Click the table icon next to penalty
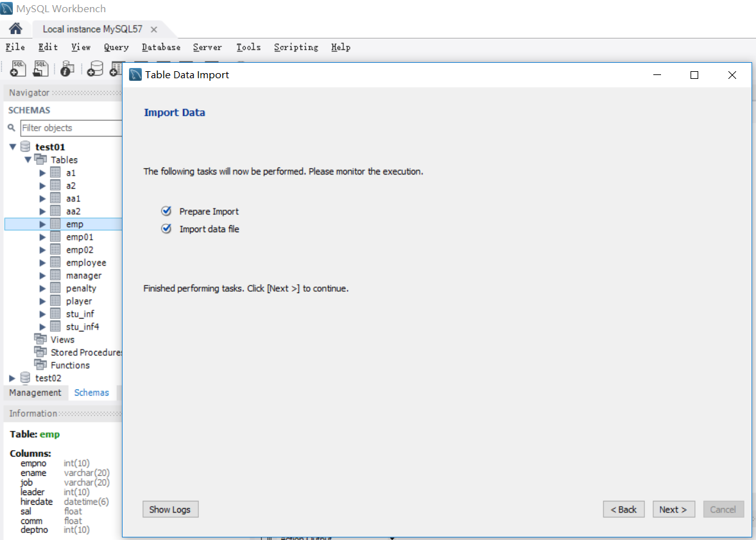The height and width of the screenshot is (540, 756). pyautogui.click(x=55, y=288)
